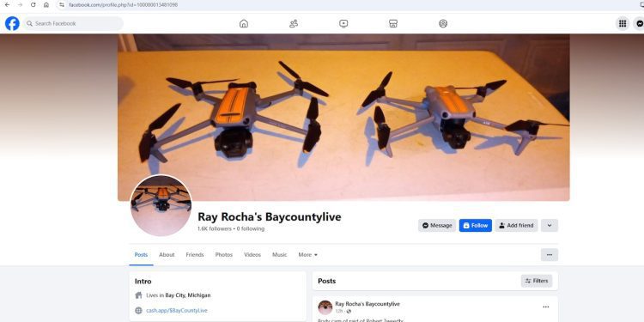The image size is (644, 322).
Task: Open the Videos tab
Action: tap(252, 255)
